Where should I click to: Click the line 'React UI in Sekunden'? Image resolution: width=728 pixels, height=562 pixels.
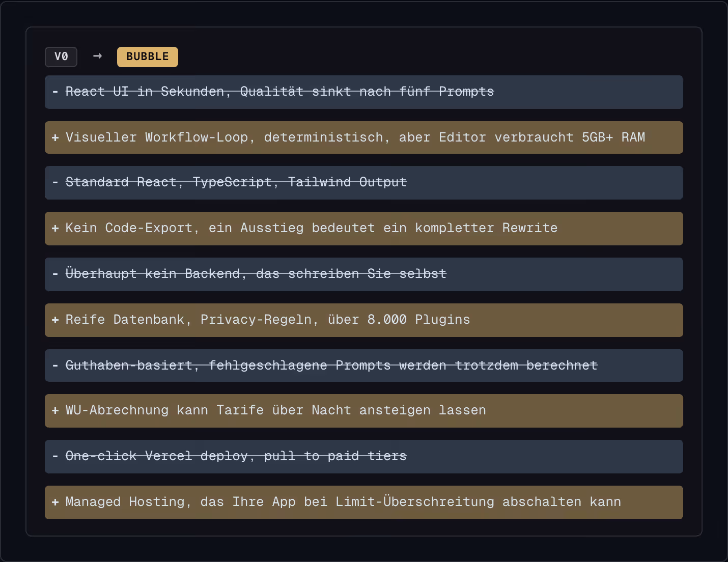coord(364,92)
